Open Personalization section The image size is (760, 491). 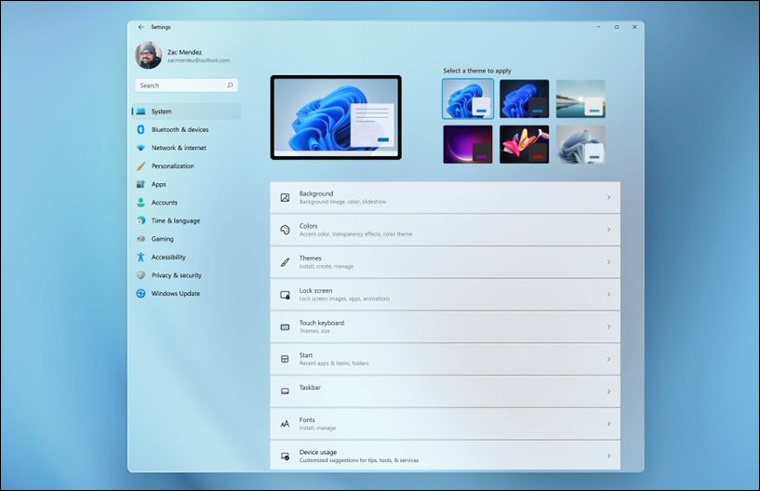[186, 166]
